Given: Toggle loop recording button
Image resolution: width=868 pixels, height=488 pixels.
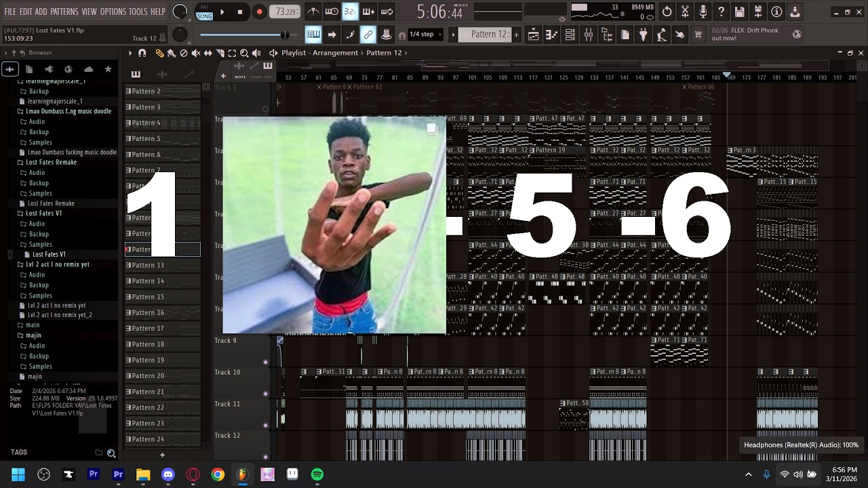Looking at the screenshot, I should coord(387,12).
